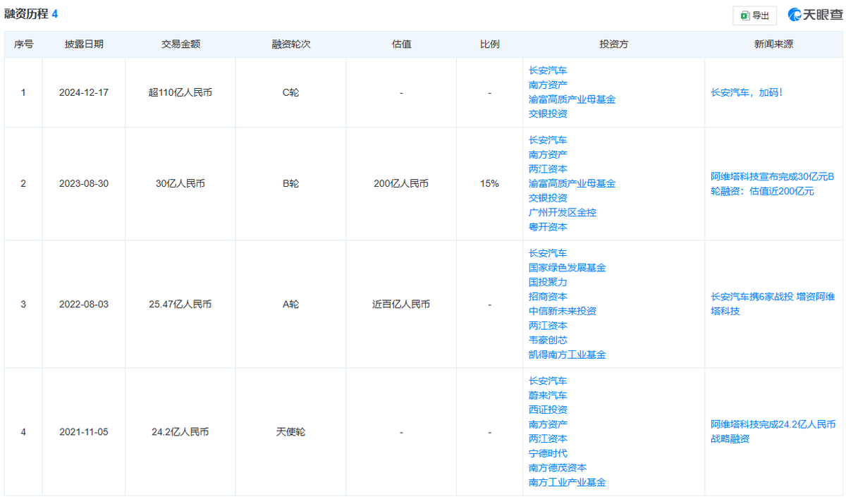Select the amount 25.47亿人民币

tap(180, 305)
